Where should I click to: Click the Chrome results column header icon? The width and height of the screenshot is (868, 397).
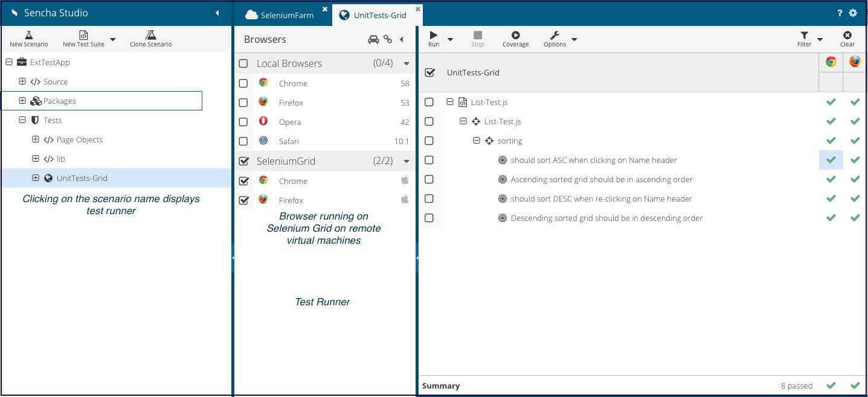(831, 62)
